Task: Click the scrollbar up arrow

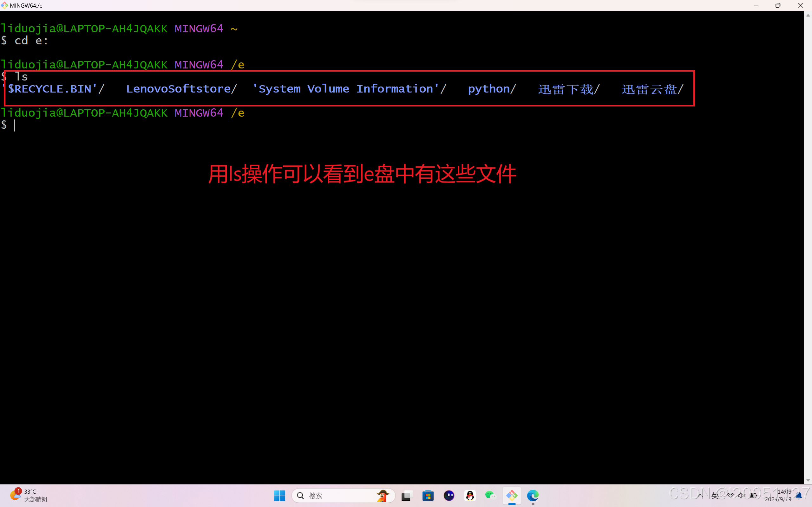Action: tap(808, 16)
